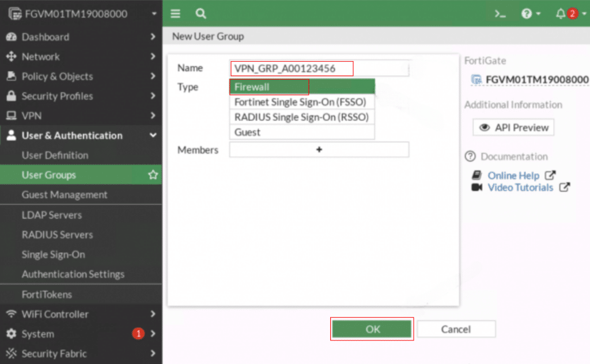
Task: Click the hamburger menu icon in top bar
Action: pyautogui.click(x=176, y=13)
